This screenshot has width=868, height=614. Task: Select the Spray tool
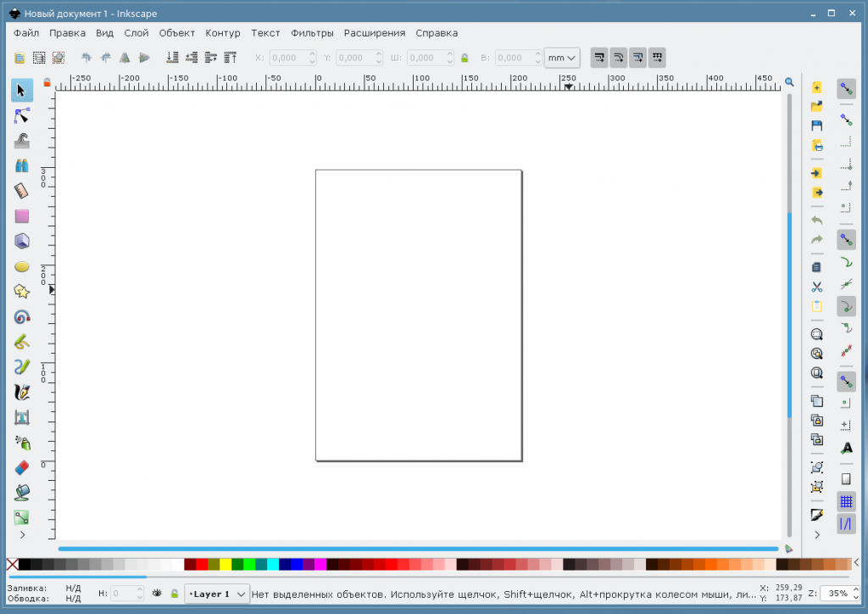coord(21,443)
